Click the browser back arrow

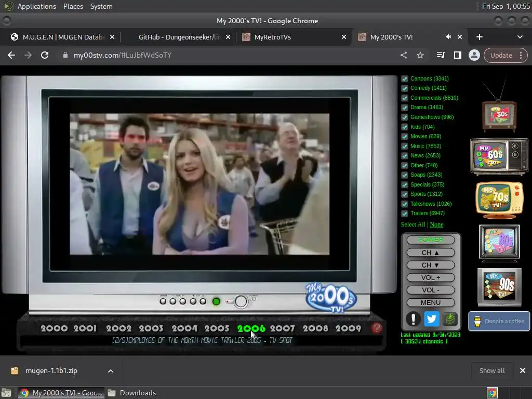click(11, 55)
